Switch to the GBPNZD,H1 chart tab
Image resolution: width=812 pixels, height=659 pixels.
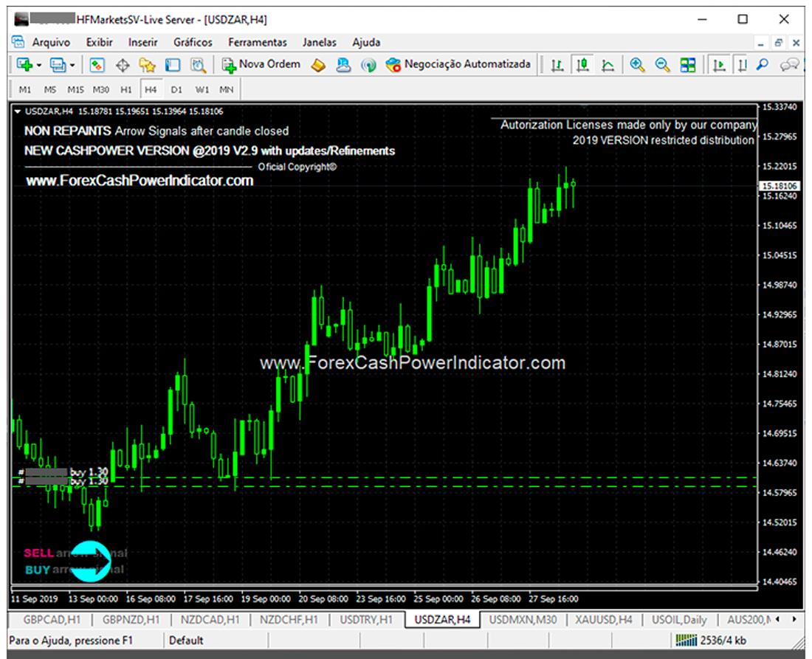click(x=131, y=620)
